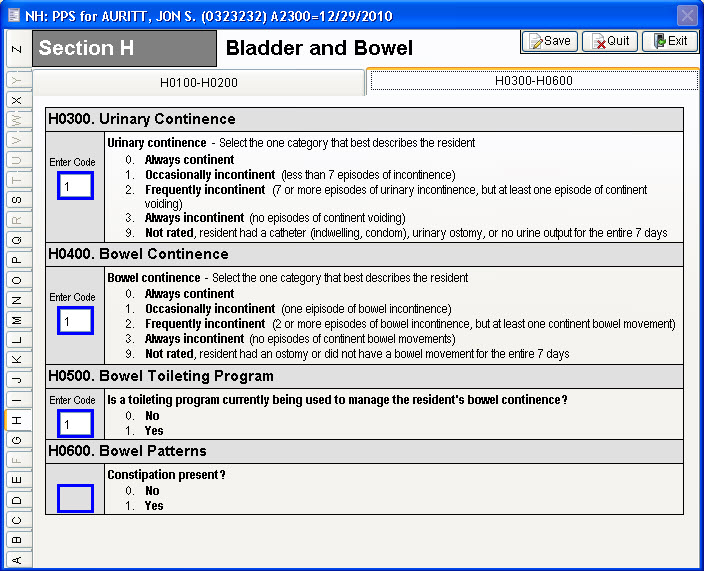The width and height of the screenshot is (704, 571).
Task: Open section F in the side tab strip
Action: [17, 460]
